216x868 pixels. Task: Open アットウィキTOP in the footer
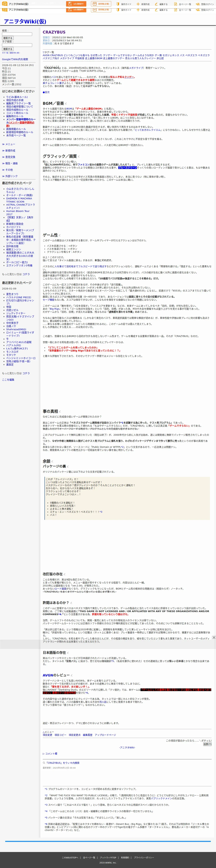[108, 858]
